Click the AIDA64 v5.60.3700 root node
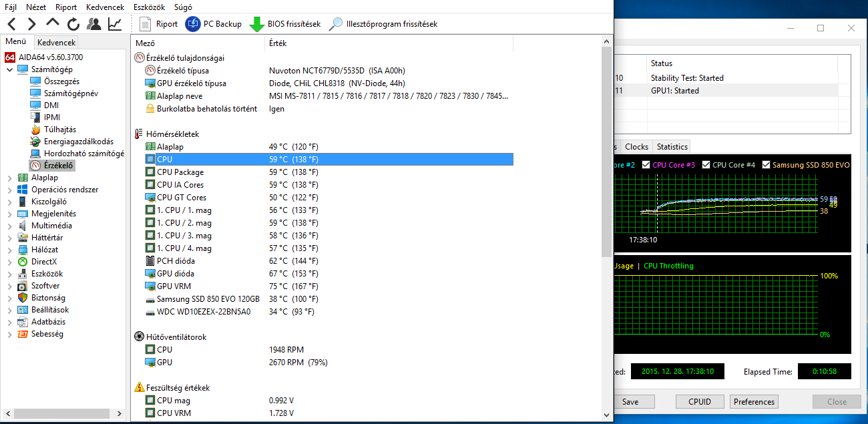Screen dimensions: 868x424 pyautogui.click(x=43, y=57)
